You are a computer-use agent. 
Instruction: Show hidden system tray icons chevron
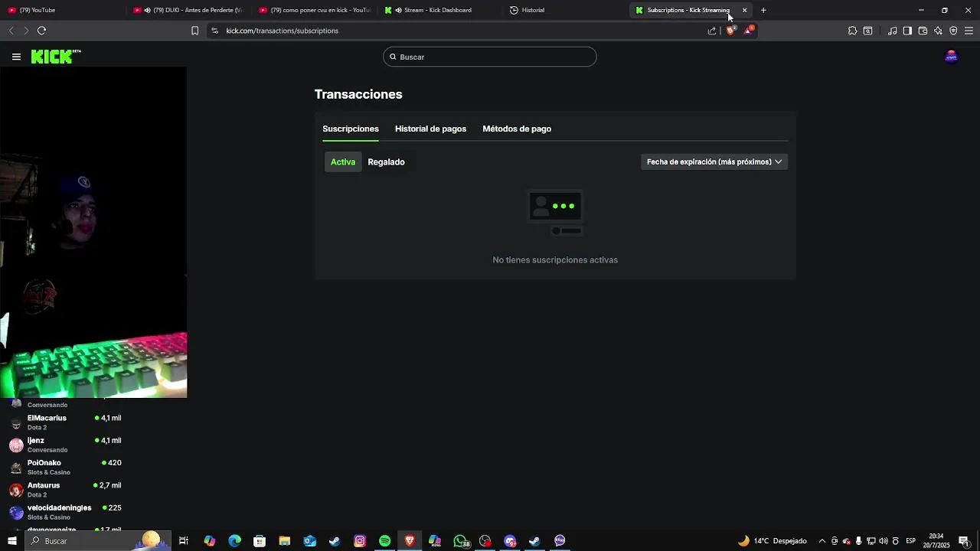tap(822, 541)
